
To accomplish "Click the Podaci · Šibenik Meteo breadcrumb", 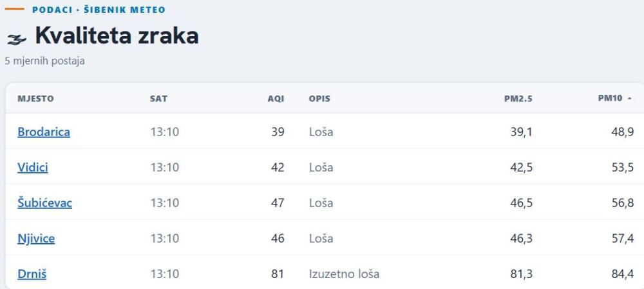I will coord(99,10).
